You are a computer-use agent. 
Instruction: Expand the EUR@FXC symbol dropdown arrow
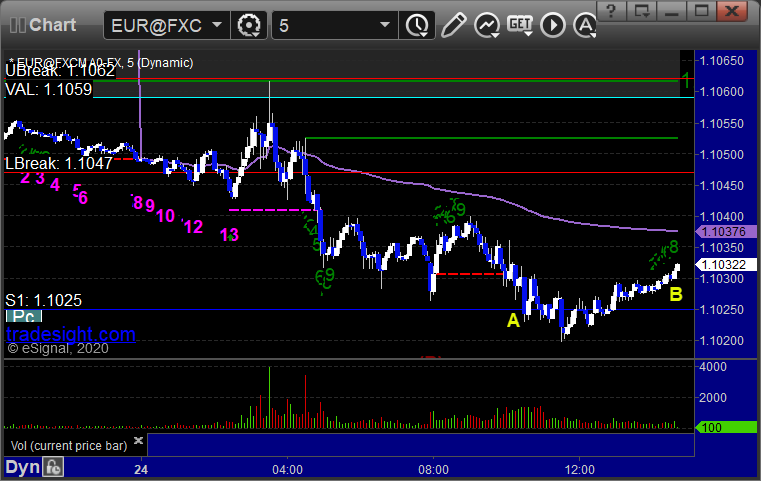(x=217, y=24)
